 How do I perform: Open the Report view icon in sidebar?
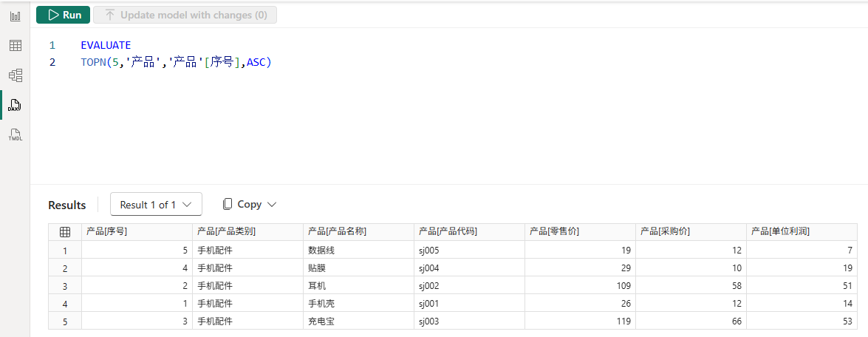[x=15, y=16]
